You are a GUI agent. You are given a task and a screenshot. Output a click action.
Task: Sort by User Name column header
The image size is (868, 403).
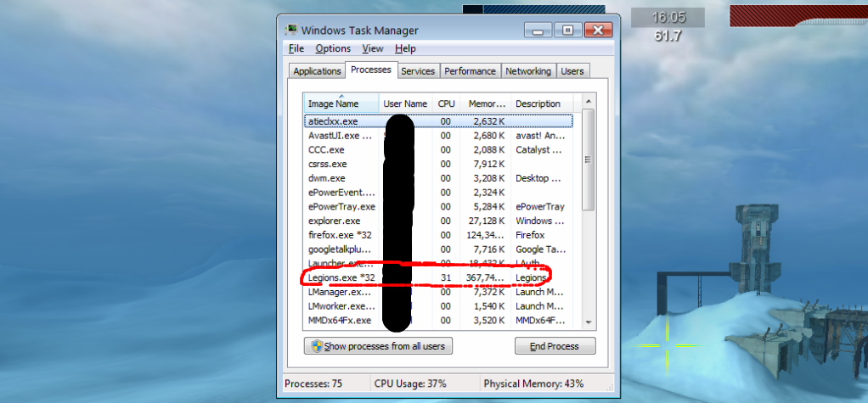click(405, 104)
